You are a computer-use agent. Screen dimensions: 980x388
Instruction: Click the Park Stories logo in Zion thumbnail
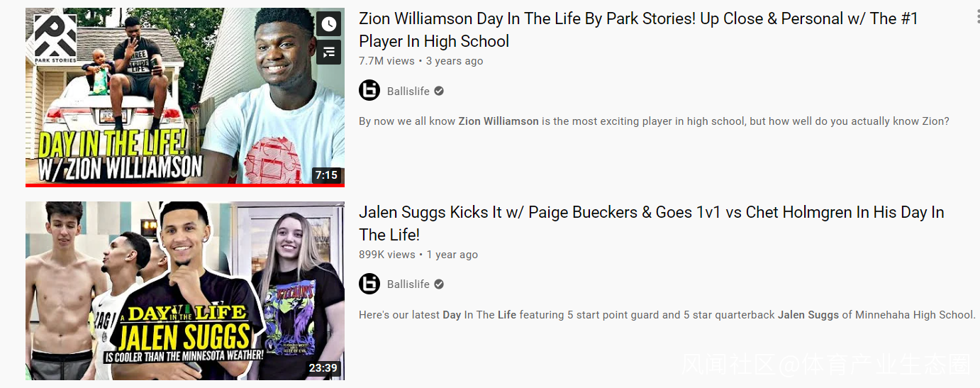[x=55, y=39]
